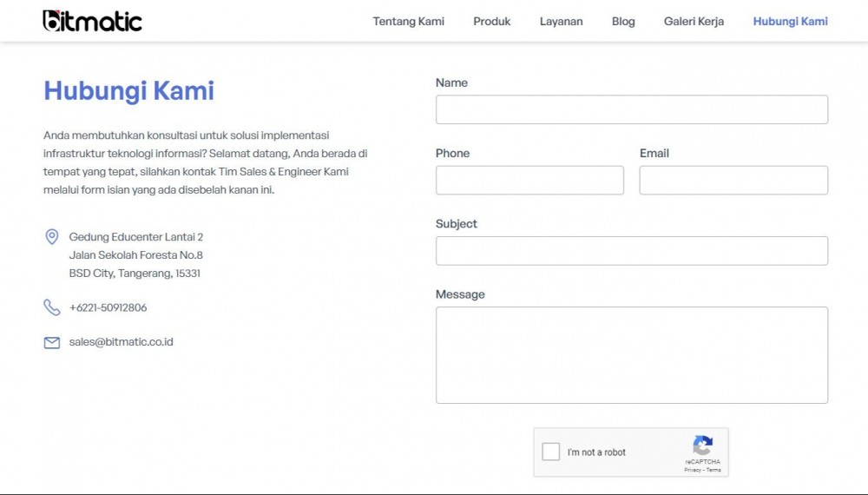Click the sales@bitmatic.co.id email address

pos(122,341)
